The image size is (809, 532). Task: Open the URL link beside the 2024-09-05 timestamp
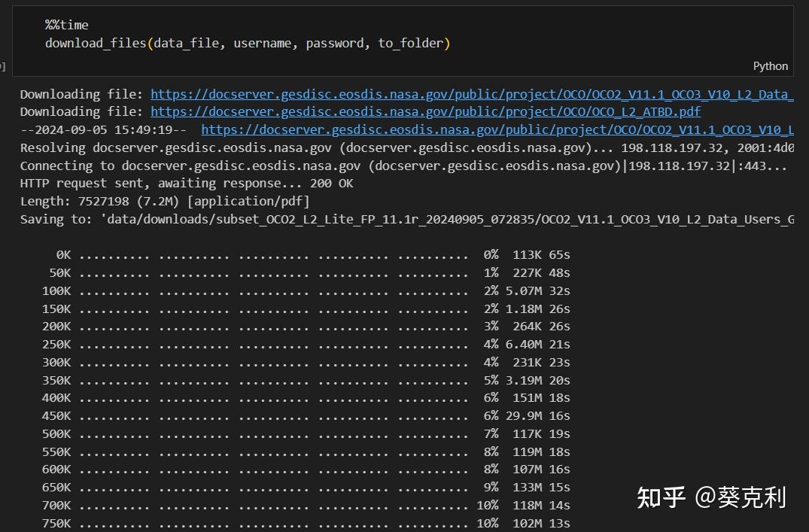[x=497, y=129]
